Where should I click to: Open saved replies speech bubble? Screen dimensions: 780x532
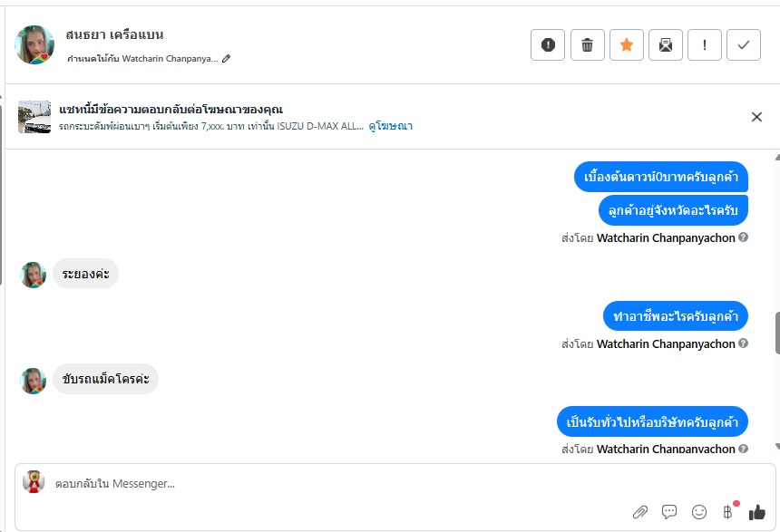click(669, 512)
